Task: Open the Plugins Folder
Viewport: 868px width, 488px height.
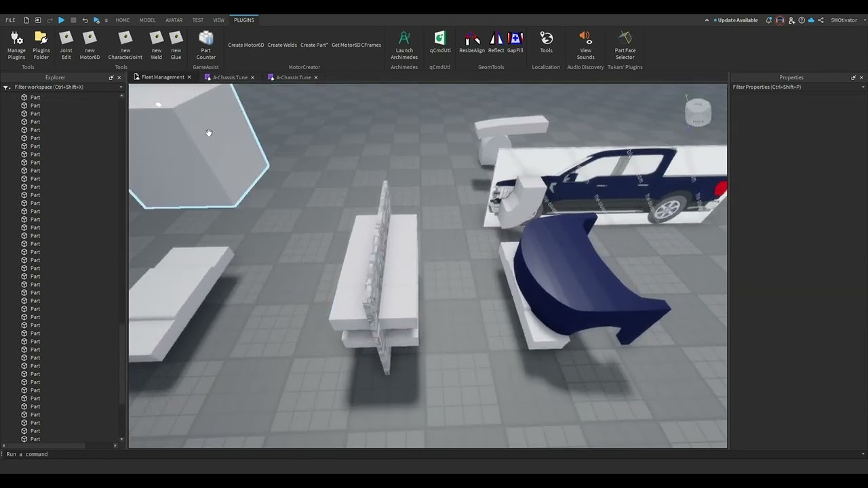Action: tap(41, 45)
